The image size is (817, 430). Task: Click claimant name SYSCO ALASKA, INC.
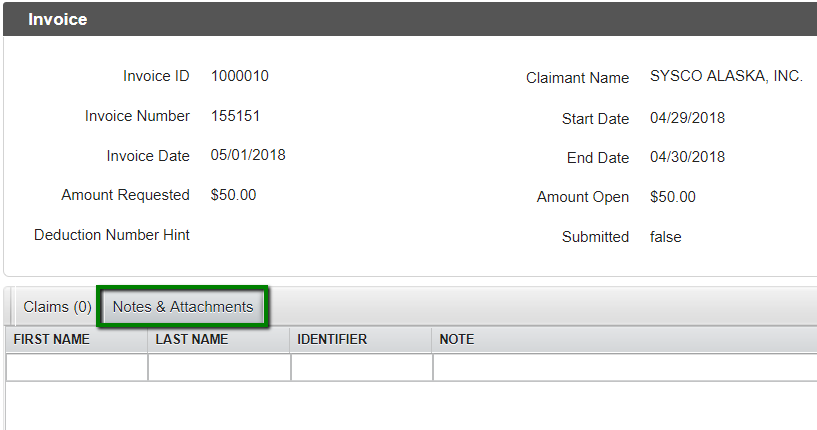click(x=726, y=76)
